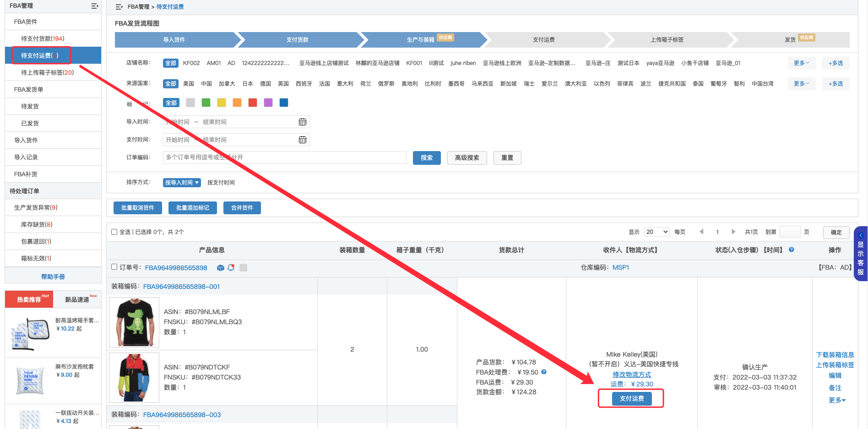Click the blue 支付运费 button
The image size is (868, 429).
(x=631, y=399)
